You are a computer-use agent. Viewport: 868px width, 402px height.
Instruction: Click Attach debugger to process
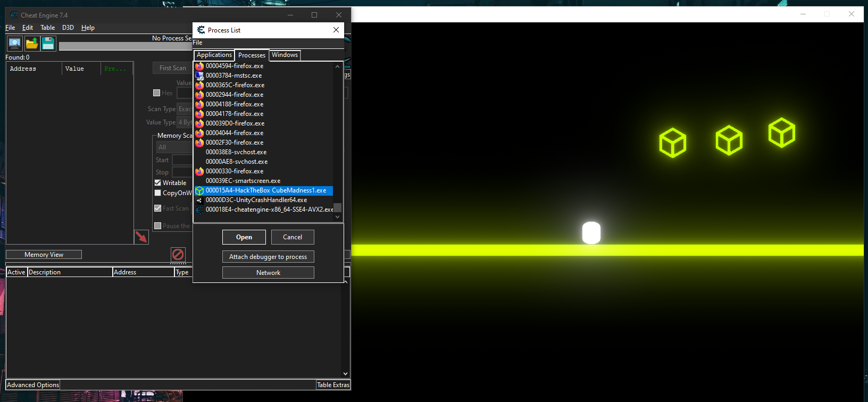(x=268, y=257)
